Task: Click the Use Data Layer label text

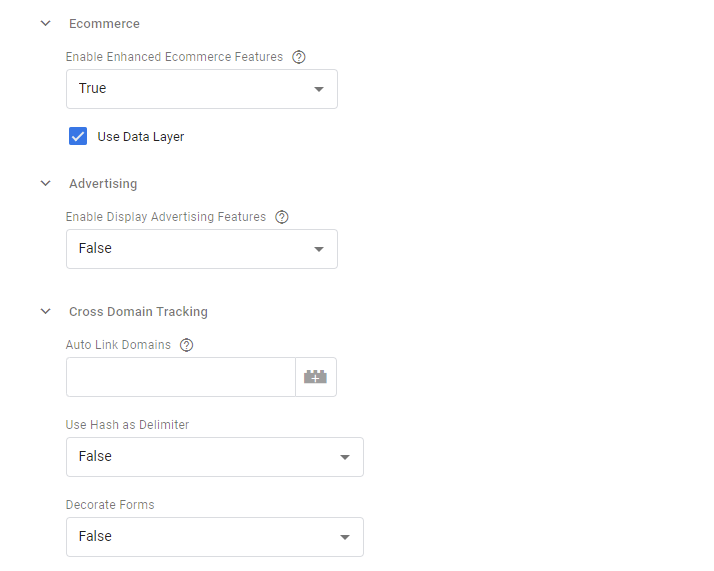Action: [x=140, y=137]
